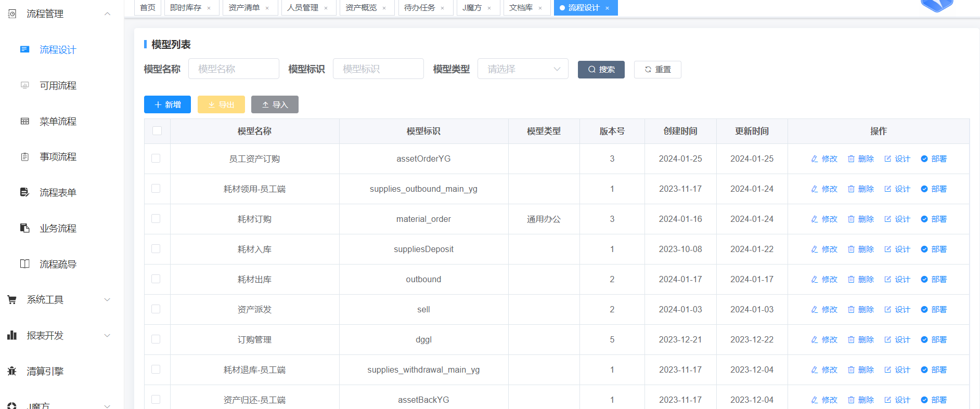
Task: Click the 导入 button
Action: coord(275,104)
